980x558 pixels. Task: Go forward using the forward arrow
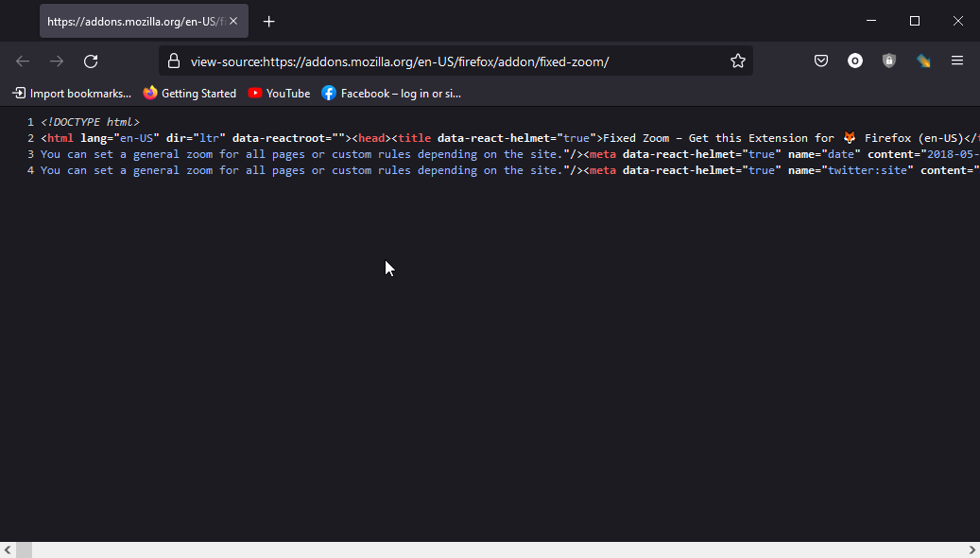57,61
